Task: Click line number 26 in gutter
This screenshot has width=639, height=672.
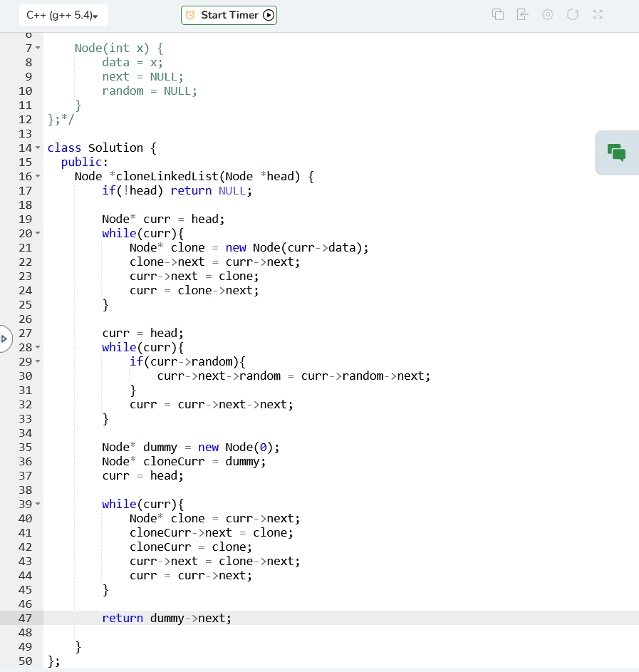Action: pyautogui.click(x=25, y=319)
